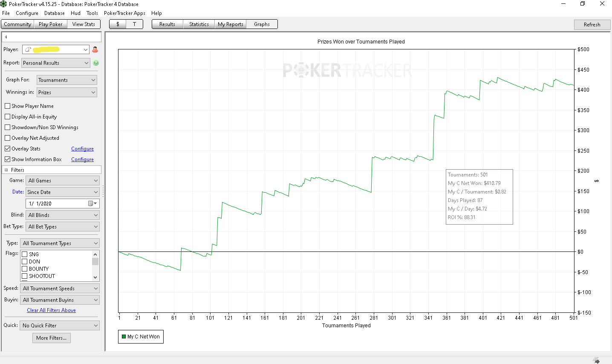The width and height of the screenshot is (612, 364).
Task: Uncheck Overlay Stats checkbox
Action: coord(7,148)
